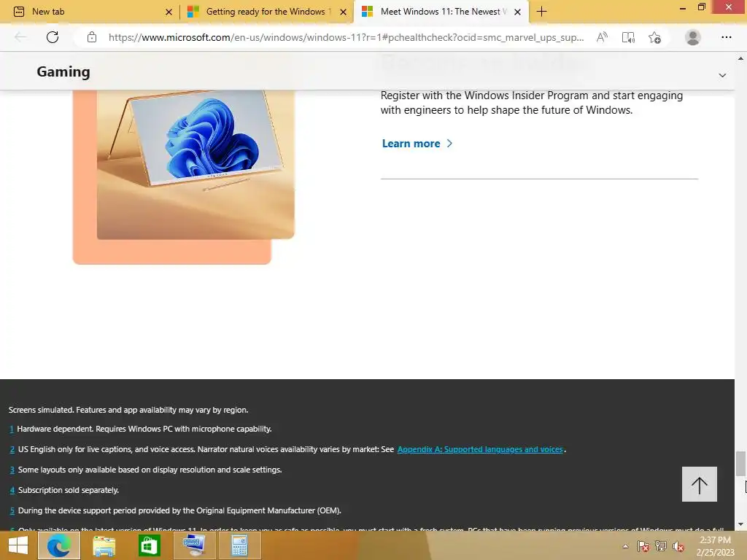Close the Meet Windows 11 tab
The width and height of the screenshot is (747, 560).
pyautogui.click(x=517, y=12)
